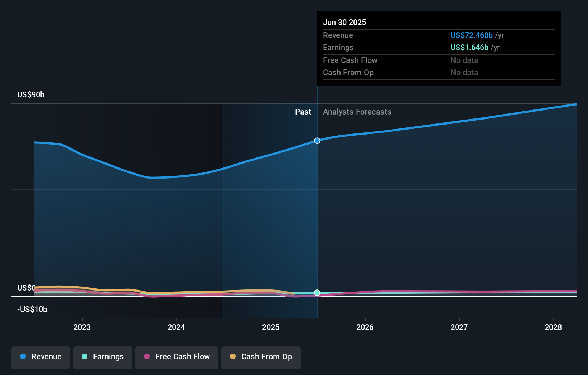Viewport: 588px width, 375px height.
Task: Toggle the Free Cash Flow series visibility
Action: pyautogui.click(x=177, y=357)
